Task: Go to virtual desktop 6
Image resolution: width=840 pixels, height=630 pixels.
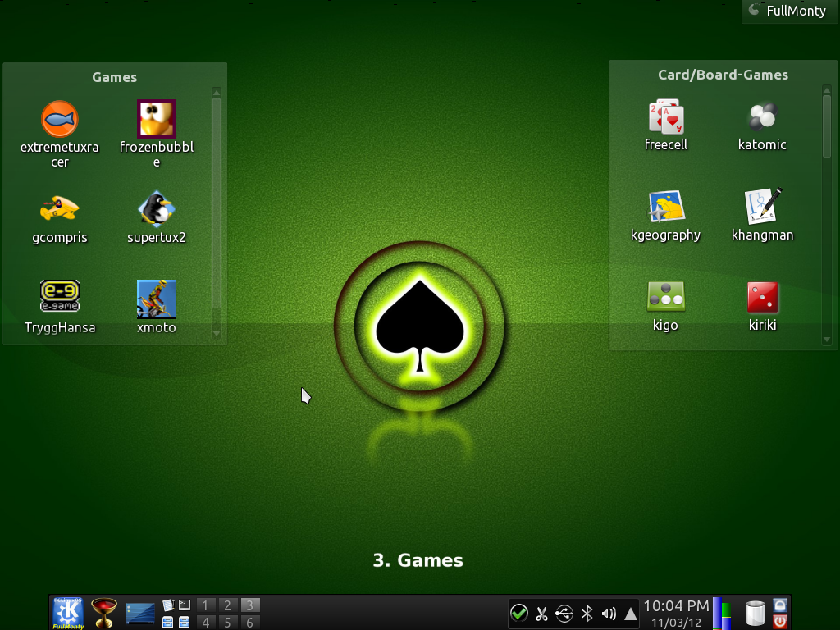Action: (x=249, y=622)
